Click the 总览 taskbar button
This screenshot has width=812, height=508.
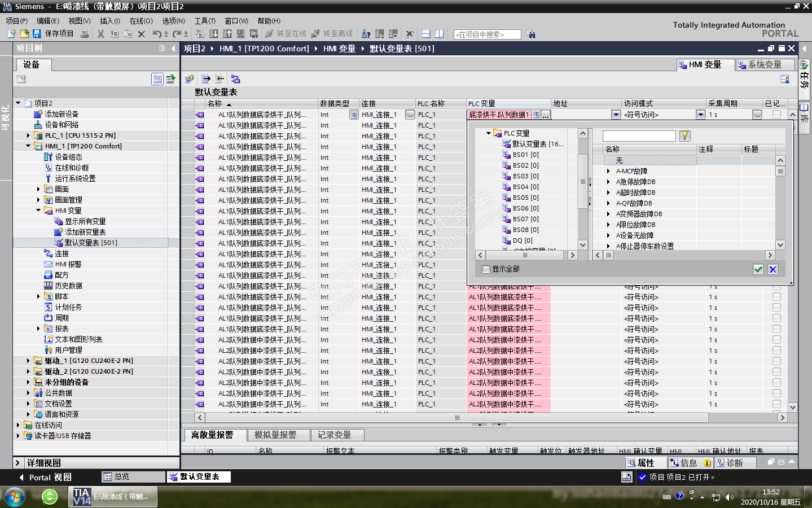coord(133,477)
